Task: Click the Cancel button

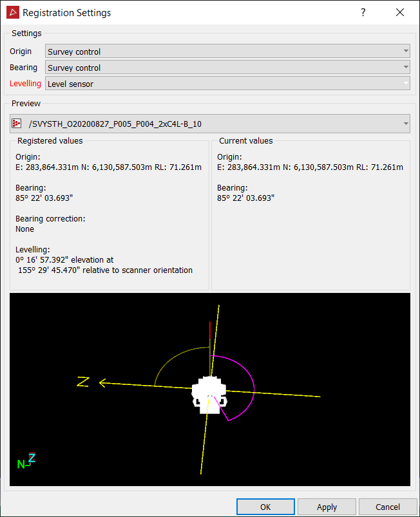Action: point(388,507)
